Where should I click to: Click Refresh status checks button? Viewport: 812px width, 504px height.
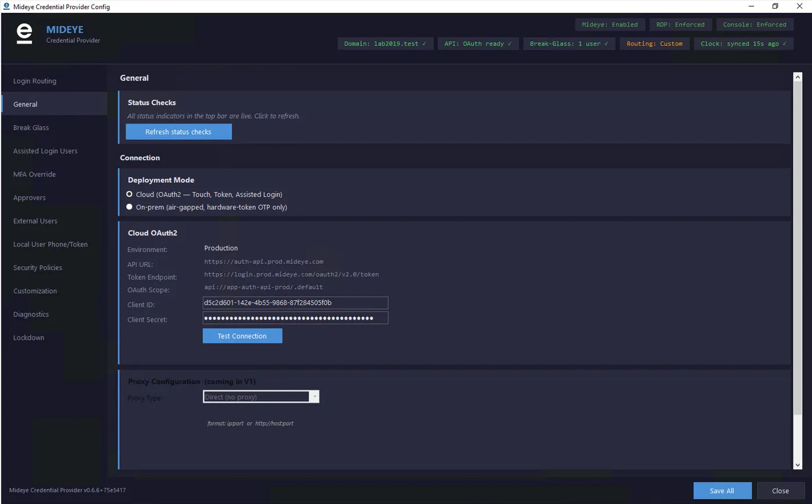point(179,132)
